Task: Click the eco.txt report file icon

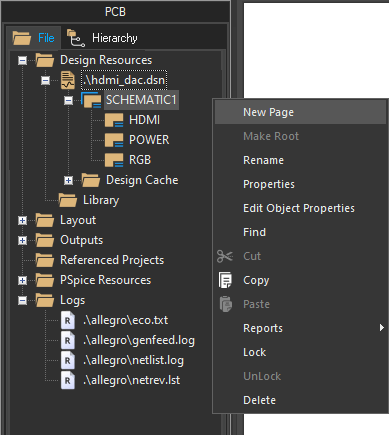Action: (68, 320)
